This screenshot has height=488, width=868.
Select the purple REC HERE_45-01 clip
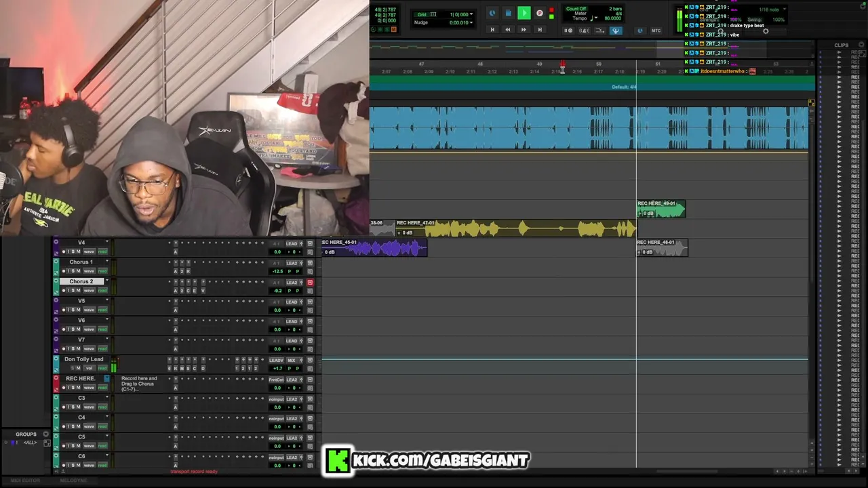[x=374, y=248]
